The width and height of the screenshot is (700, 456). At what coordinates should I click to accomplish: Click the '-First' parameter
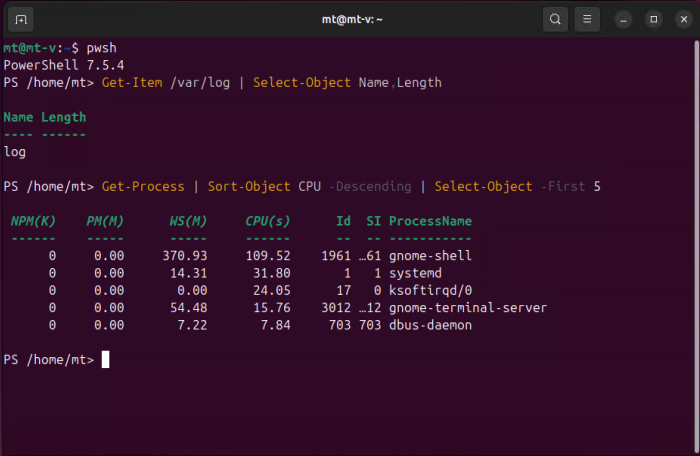(x=562, y=187)
